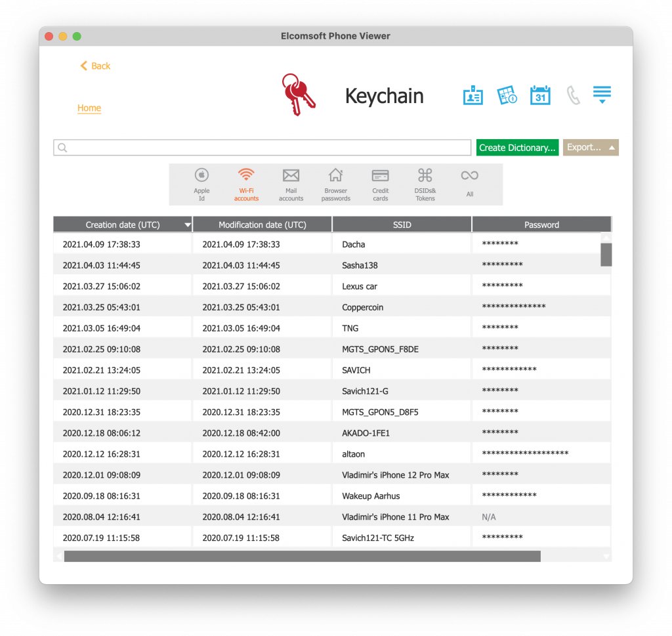This screenshot has height=636, width=672.
Task: Click the Create Dictionary button
Action: 517,148
